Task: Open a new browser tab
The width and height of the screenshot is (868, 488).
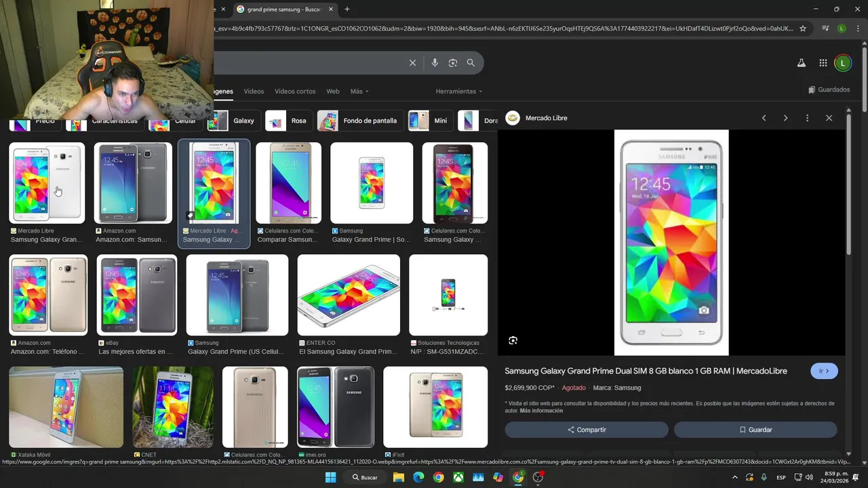Action: click(347, 9)
